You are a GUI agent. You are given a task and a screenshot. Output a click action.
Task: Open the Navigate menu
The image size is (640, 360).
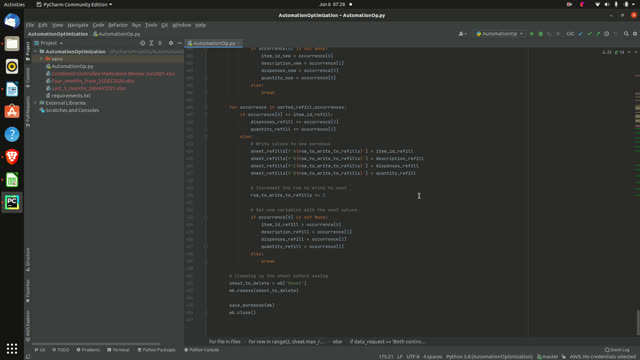78,25
